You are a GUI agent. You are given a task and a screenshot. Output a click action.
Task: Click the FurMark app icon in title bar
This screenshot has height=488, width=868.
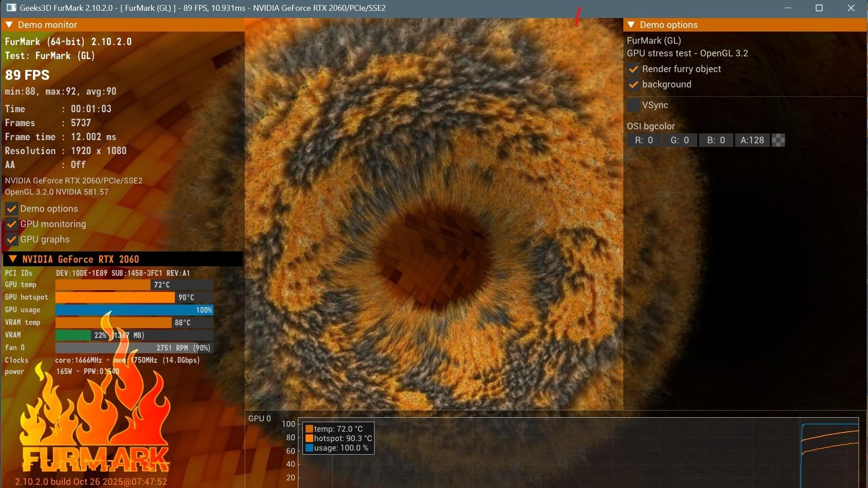tap(11, 8)
